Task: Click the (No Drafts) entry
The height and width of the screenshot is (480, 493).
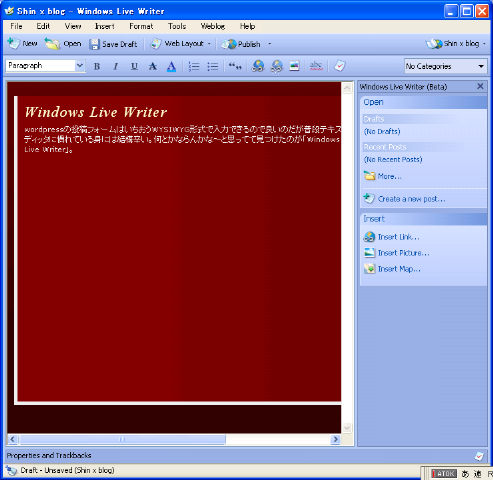Action: click(382, 131)
